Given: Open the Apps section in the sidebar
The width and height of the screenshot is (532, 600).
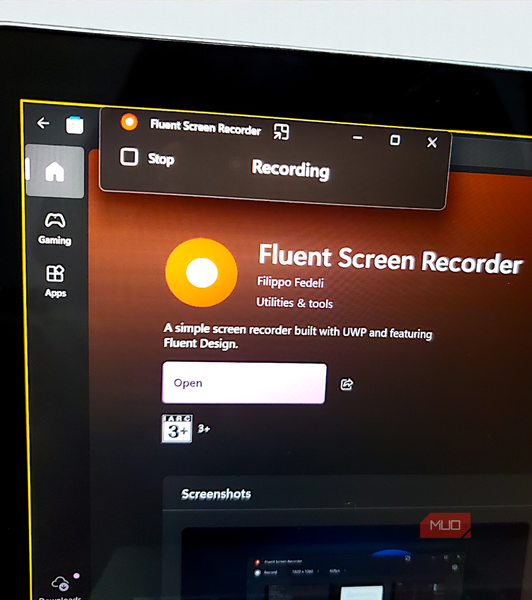Looking at the screenshot, I should pyautogui.click(x=55, y=281).
